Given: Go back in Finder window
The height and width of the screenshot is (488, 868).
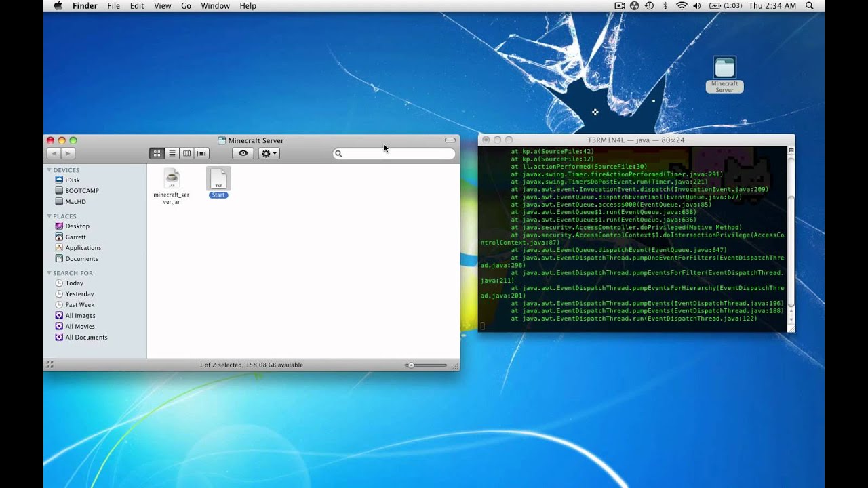Looking at the screenshot, I should coord(54,154).
